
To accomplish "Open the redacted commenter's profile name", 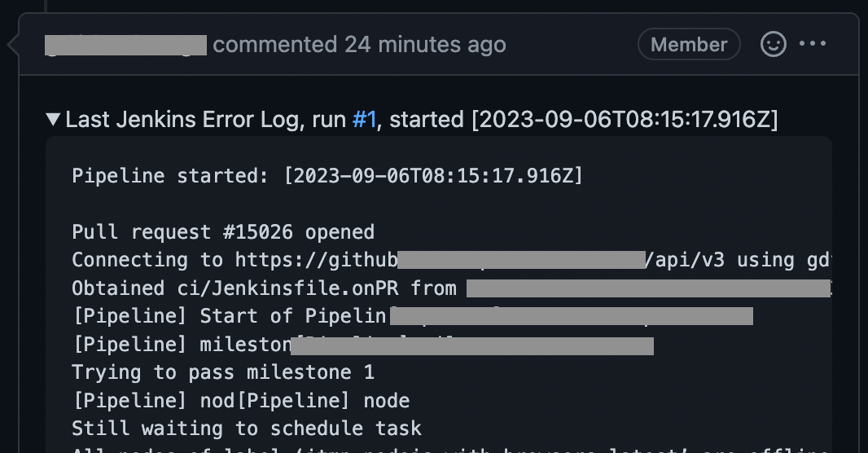I will [x=125, y=45].
